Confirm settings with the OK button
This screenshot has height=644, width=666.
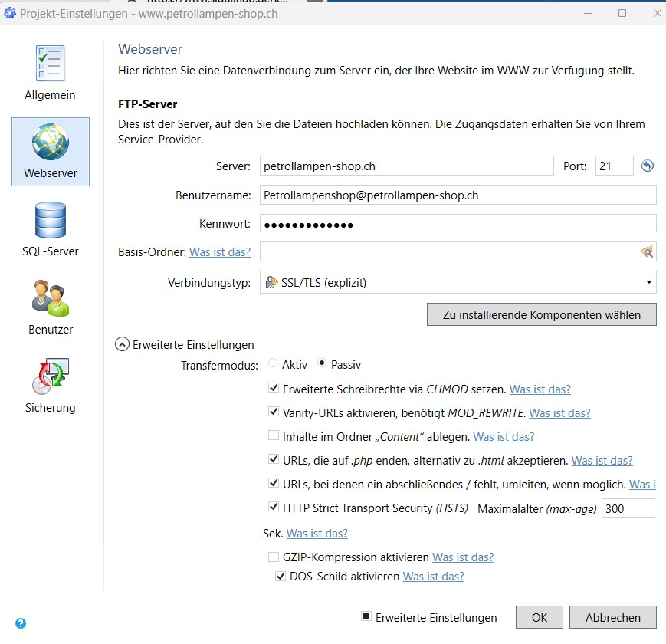540,617
